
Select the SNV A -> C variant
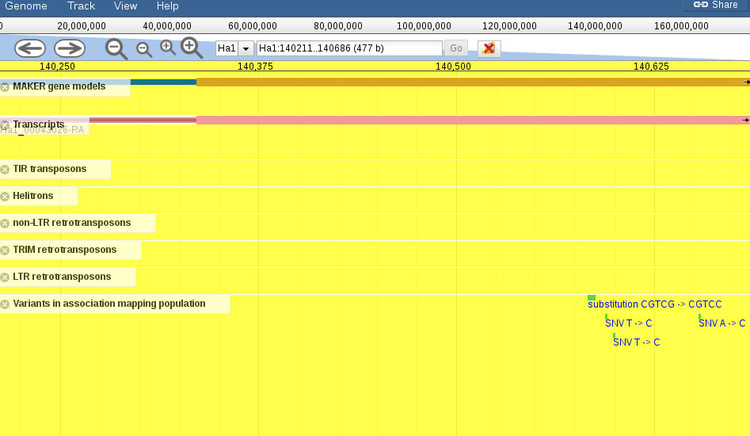(722, 323)
